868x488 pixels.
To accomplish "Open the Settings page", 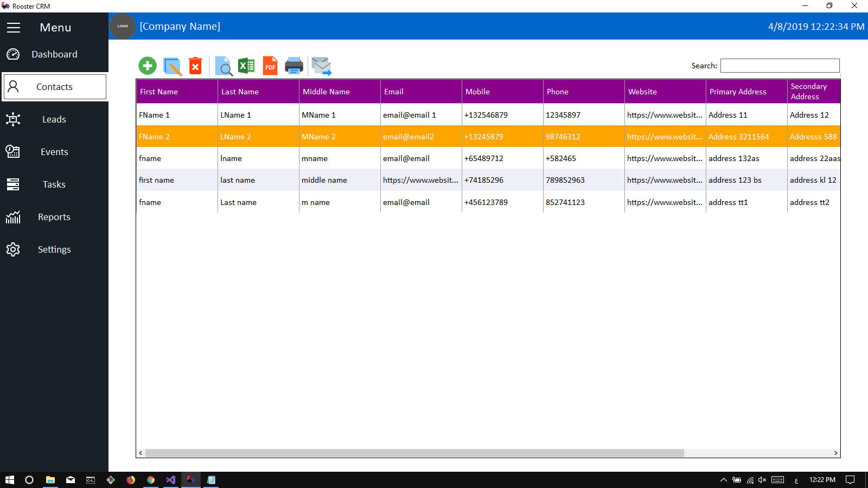I will pyautogui.click(x=54, y=249).
